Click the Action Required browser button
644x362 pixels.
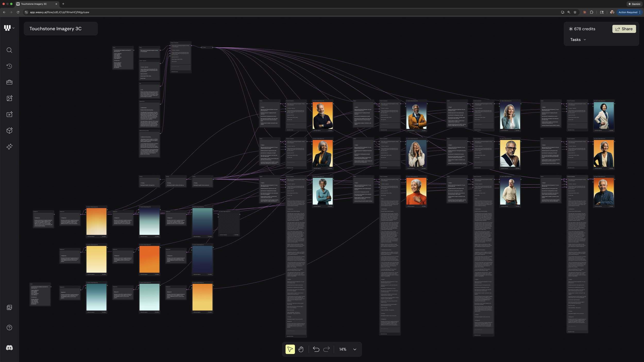pos(628,12)
